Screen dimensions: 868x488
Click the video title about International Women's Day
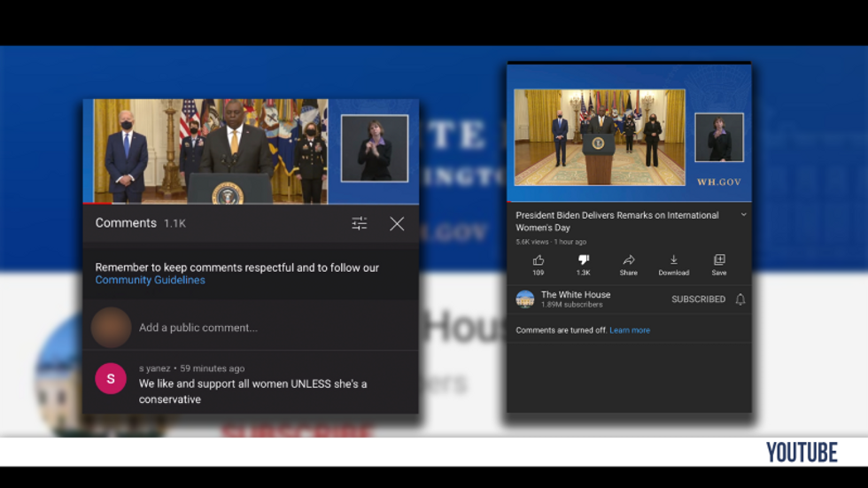point(617,221)
